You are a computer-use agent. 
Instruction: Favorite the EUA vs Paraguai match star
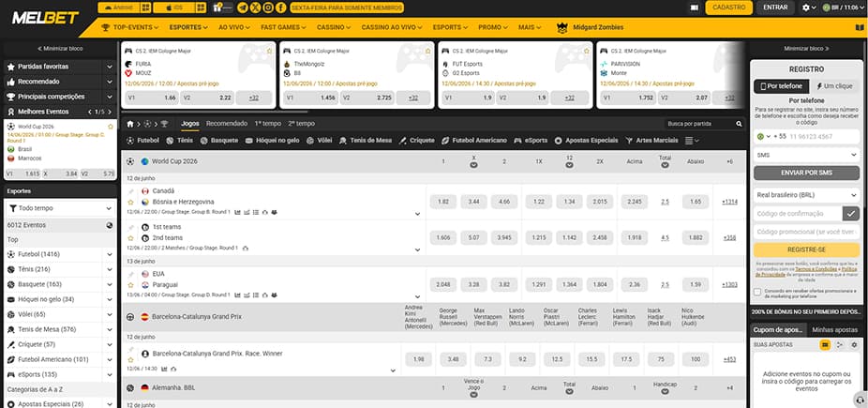point(131,284)
